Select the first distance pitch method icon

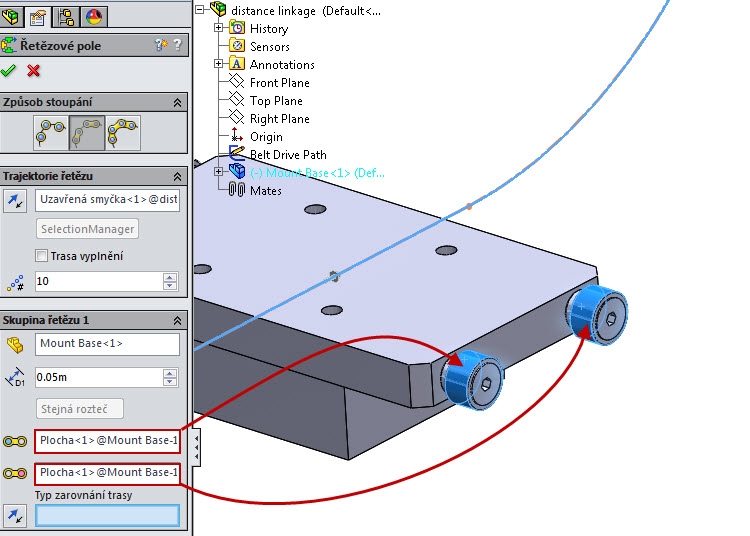point(51,132)
